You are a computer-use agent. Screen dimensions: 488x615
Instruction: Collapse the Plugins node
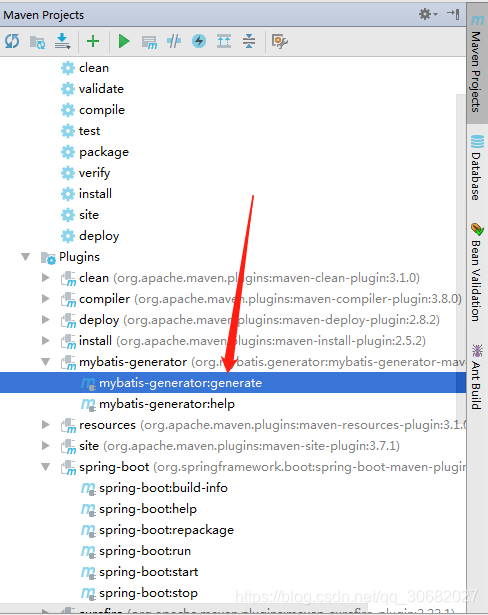[x=25, y=257]
